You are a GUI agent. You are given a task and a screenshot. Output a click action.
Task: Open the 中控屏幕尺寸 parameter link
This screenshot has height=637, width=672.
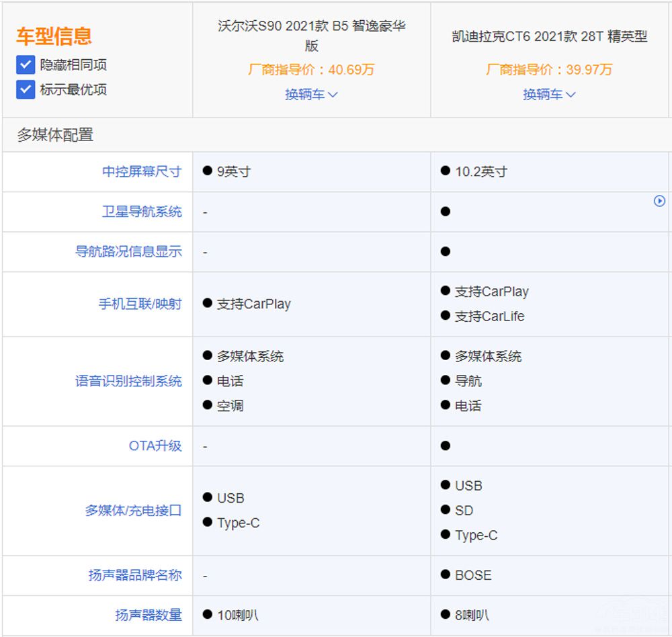pyautogui.click(x=142, y=172)
